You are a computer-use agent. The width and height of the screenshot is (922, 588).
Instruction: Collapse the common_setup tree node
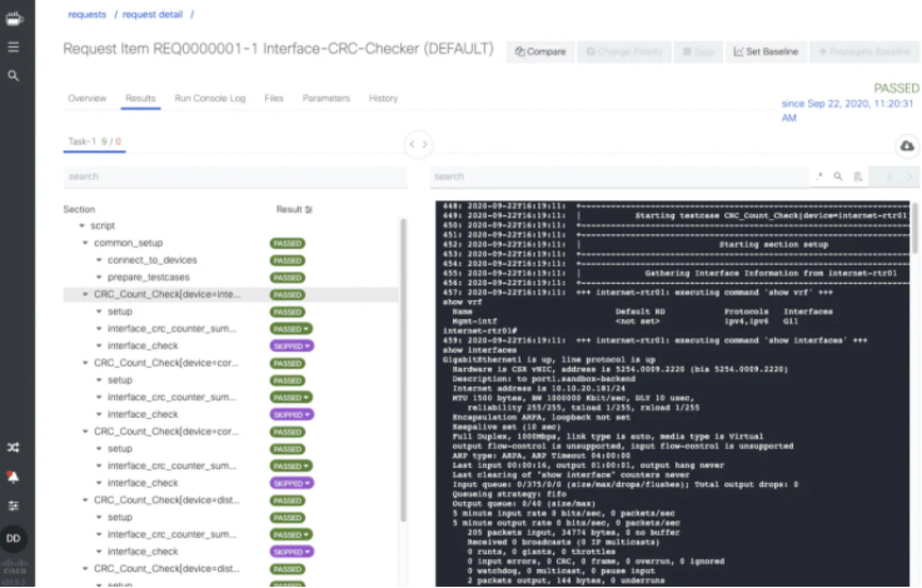tap(85, 243)
